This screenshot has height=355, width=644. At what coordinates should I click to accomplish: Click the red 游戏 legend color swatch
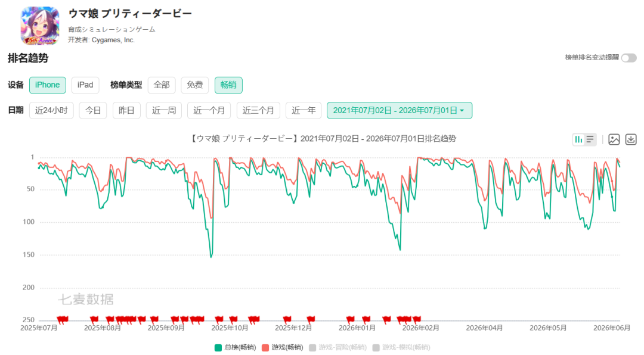[265, 348]
